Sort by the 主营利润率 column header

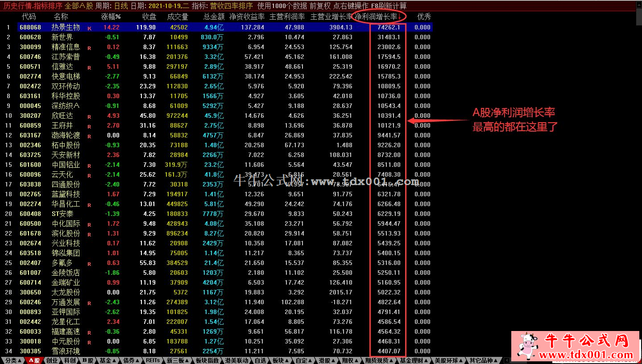[287, 17]
